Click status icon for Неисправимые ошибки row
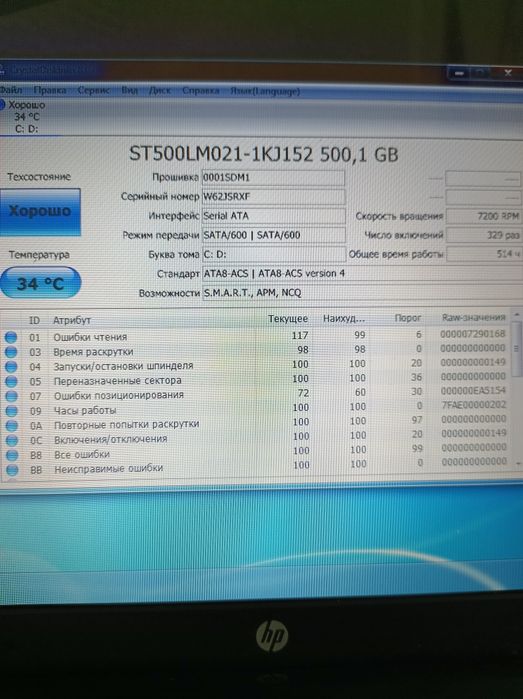This screenshot has height=699, width=523. 12,469
